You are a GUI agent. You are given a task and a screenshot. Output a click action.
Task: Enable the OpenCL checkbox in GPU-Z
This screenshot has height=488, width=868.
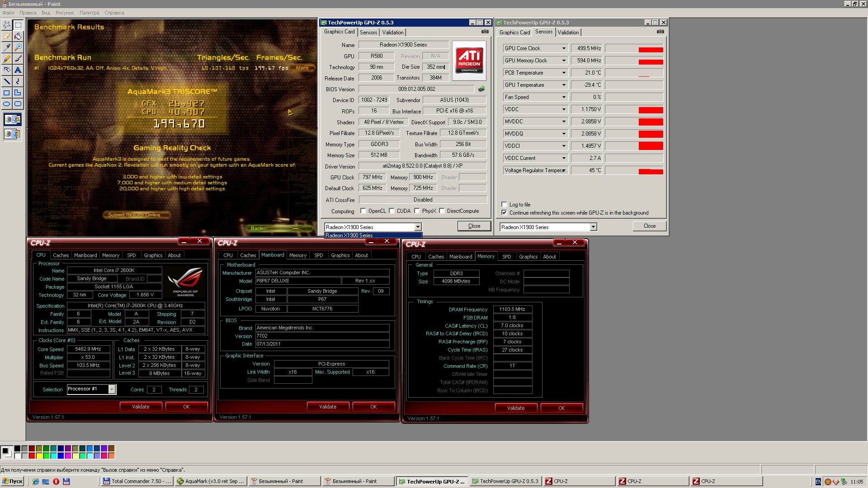(x=363, y=211)
